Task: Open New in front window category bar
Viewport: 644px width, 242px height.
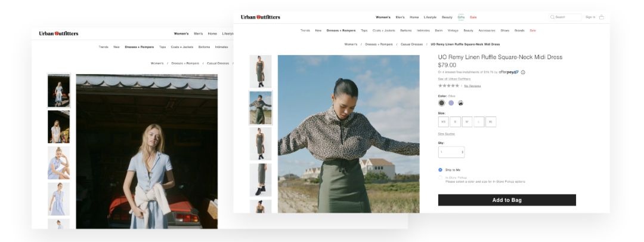Action: click(318, 30)
